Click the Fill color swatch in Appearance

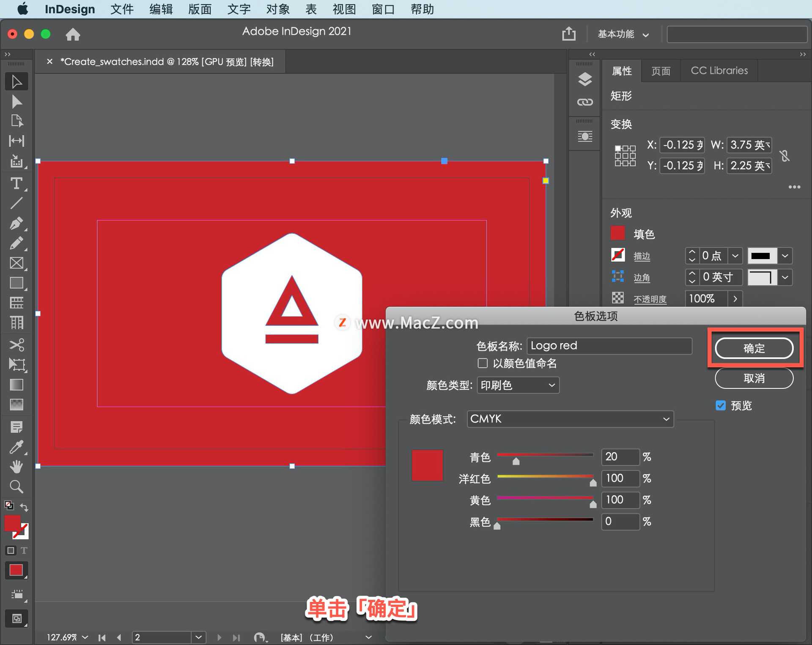618,234
